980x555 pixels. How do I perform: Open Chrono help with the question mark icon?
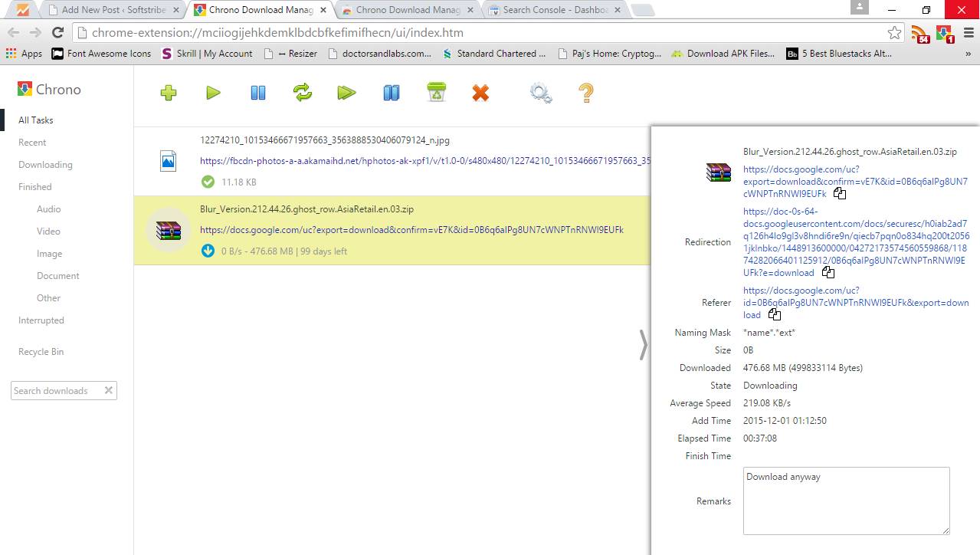click(585, 92)
